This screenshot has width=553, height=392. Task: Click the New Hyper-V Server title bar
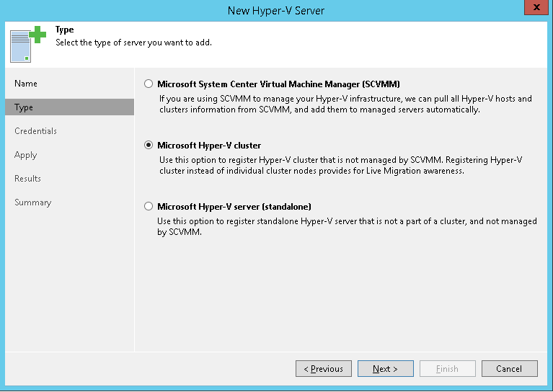pyautogui.click(x=276, y=11)
